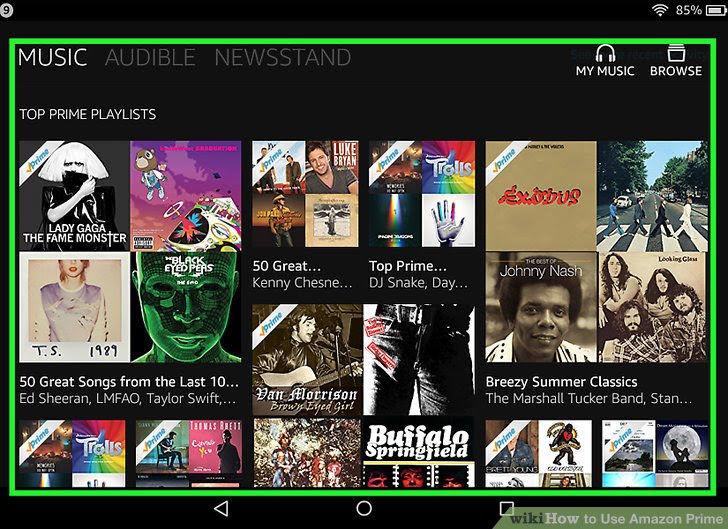Open the playlist collage with the full moon cover
This screenshot has width=728, height=529.
point(656,453)
